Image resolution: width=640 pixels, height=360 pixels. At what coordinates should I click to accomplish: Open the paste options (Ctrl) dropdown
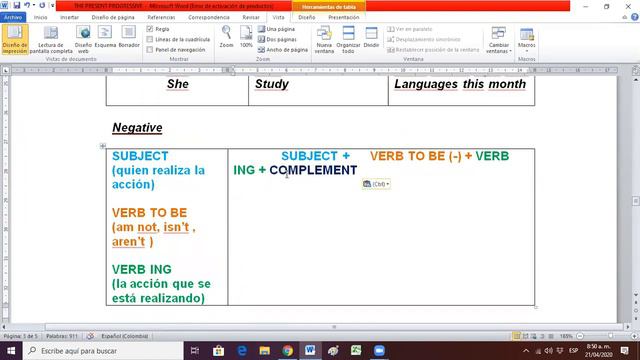tap(376, 184)
